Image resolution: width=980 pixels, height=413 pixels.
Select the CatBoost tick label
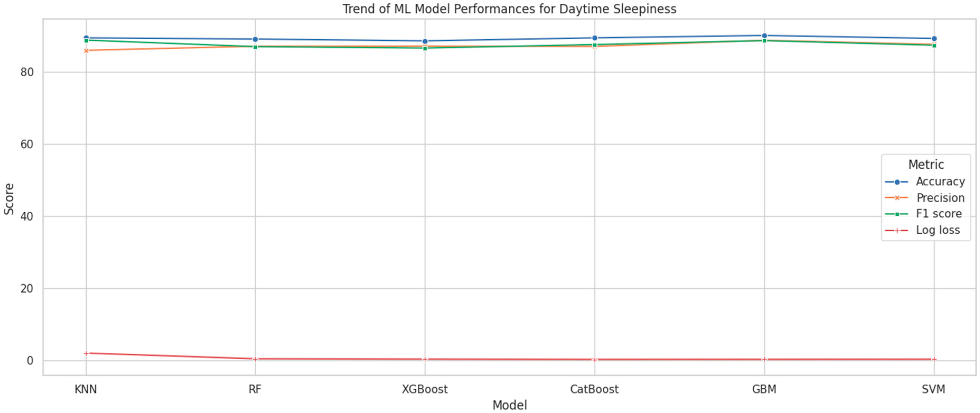[594, 389]
